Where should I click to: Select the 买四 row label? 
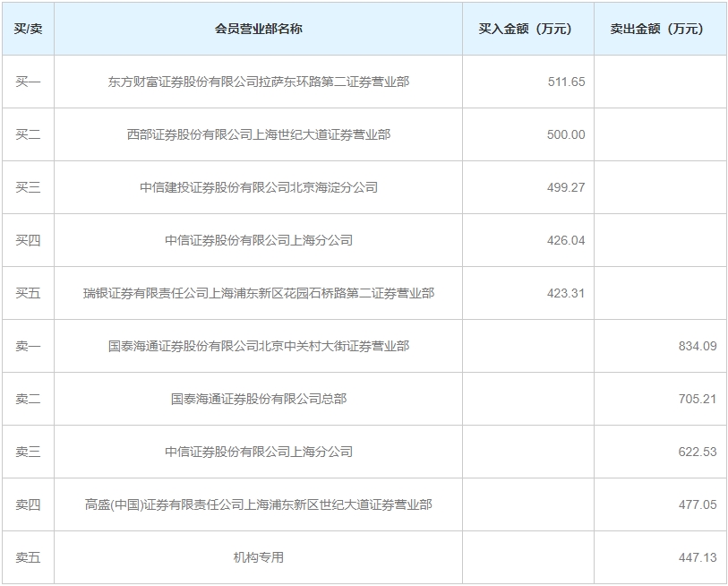tap(28, 240)
